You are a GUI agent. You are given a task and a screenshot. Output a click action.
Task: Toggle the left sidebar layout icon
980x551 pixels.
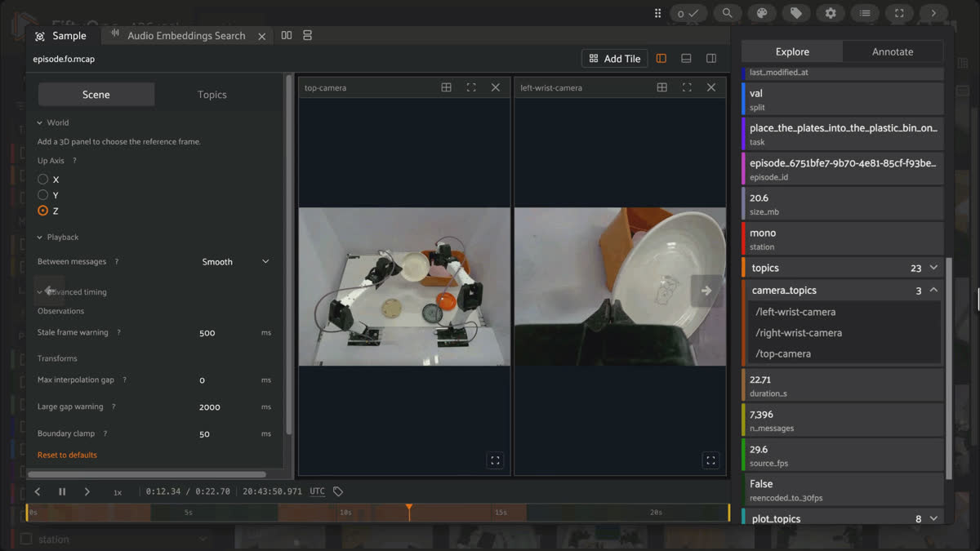[661, 59]
